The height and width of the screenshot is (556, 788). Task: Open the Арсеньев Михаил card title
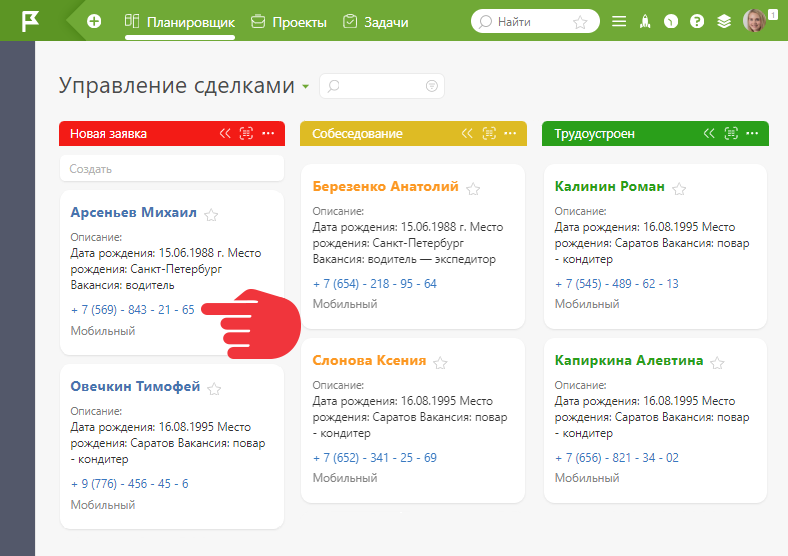pyautogui.click(x=134, y=212)
